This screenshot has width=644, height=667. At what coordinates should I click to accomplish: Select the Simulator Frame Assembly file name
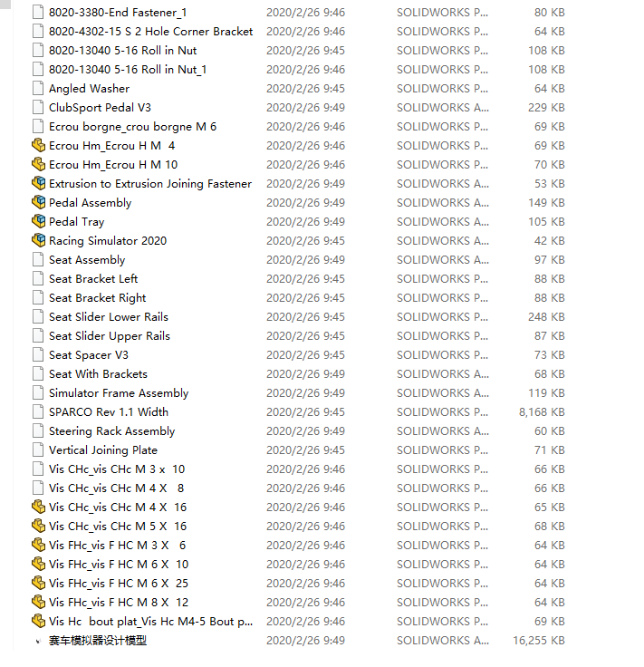click(119, 393)
